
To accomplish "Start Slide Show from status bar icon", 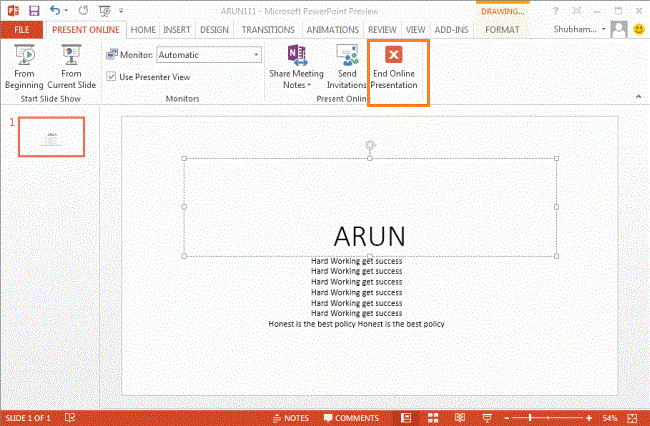I will coord(488,418).
